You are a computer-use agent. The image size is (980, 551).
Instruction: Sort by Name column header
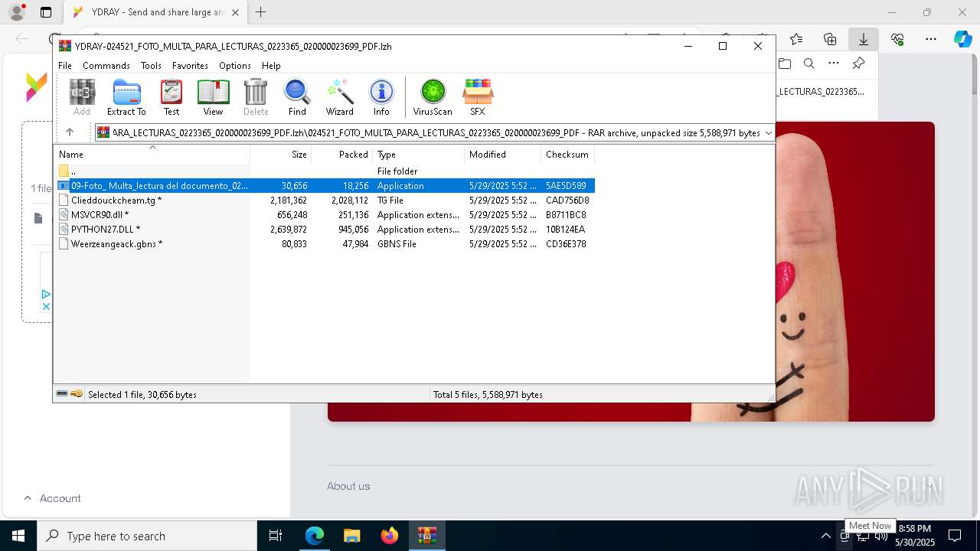point(152,155)
